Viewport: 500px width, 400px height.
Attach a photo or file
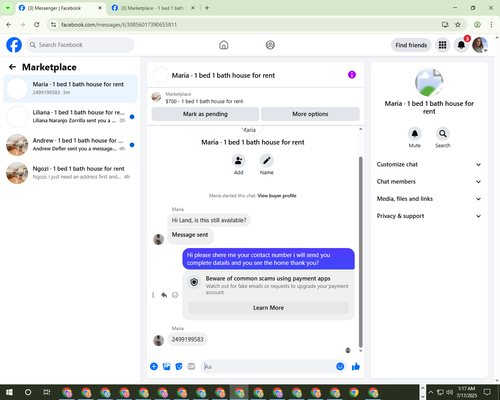pyautogui.click(x=166, y=367)
